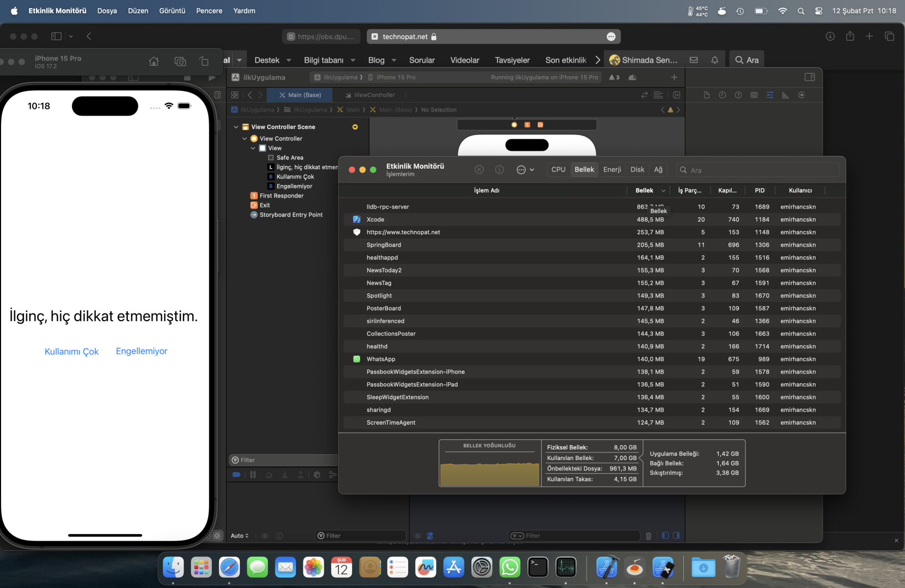Open the Görüntü menu in the menu bar
This screenshot has width=905, height=588.
pyautogui.click(x=172, y=11)
